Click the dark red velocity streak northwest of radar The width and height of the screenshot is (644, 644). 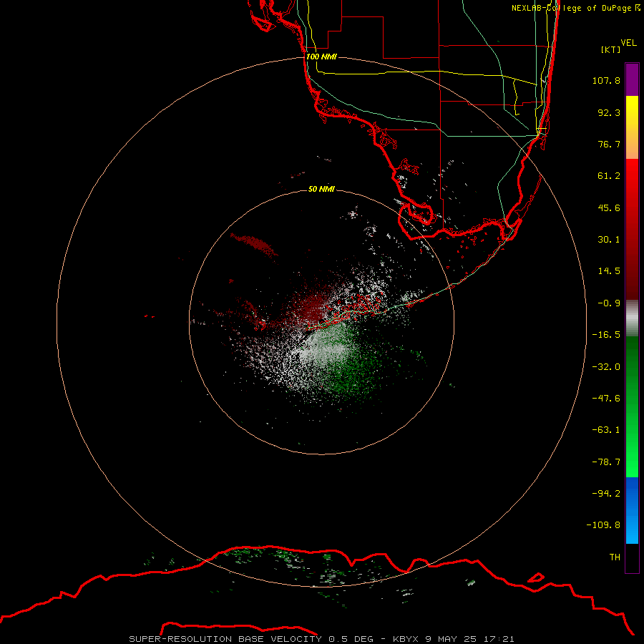[255, 245]
